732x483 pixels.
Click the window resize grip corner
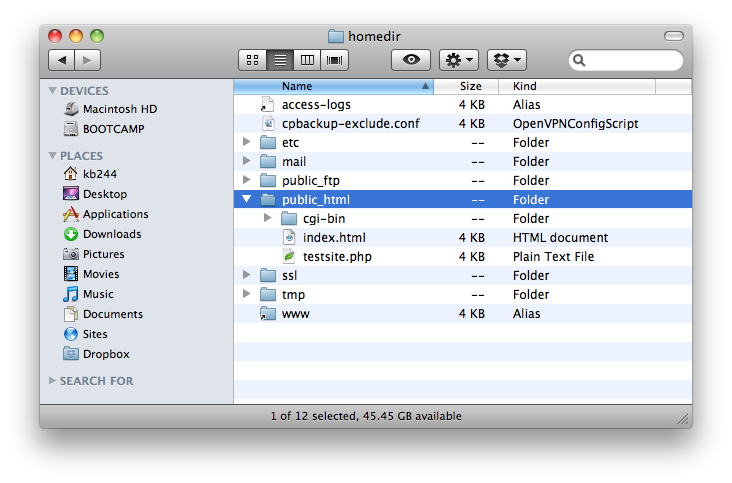pos(684,419)
